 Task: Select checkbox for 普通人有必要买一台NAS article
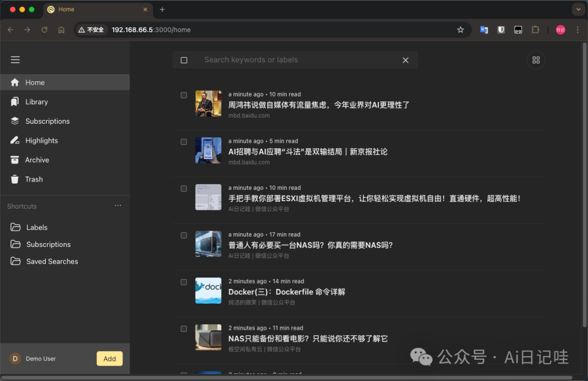(x=184, y=235)
